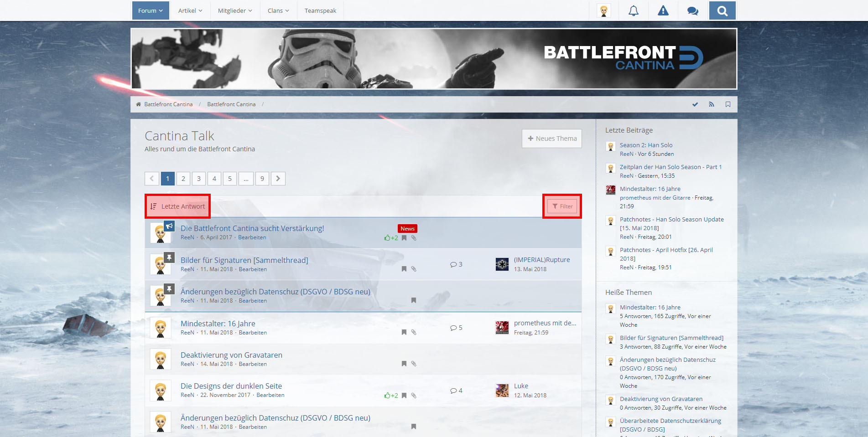Open Teamspeak menu item
This screenshot has width=868, height=437.
pos(320,10)
